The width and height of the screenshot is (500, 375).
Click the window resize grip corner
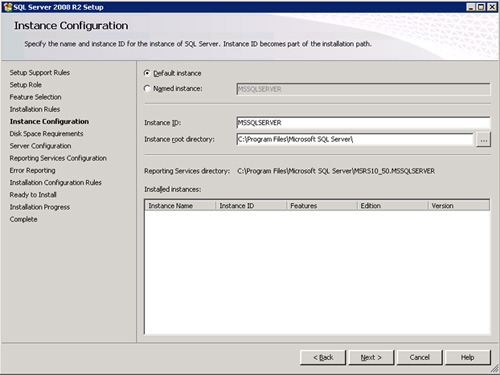(x=495, y=369)
